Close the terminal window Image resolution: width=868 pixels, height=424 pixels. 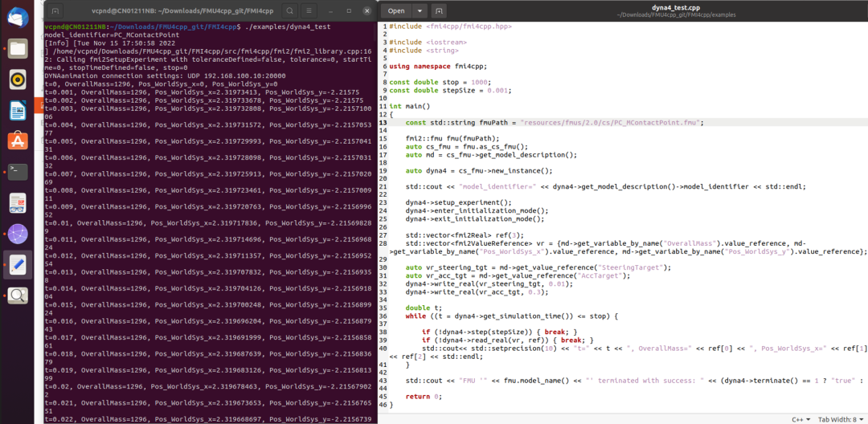pyautogui.click(x=366, y=10)
